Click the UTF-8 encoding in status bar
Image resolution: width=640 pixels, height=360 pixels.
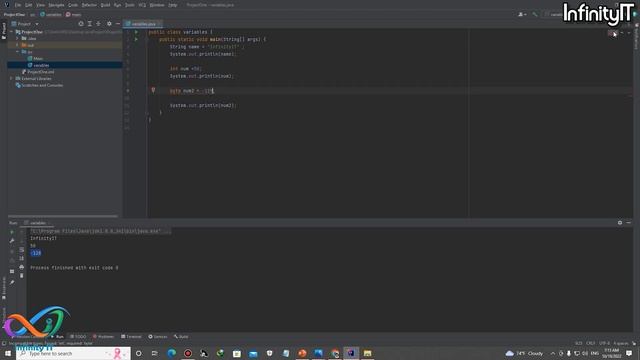604,343
